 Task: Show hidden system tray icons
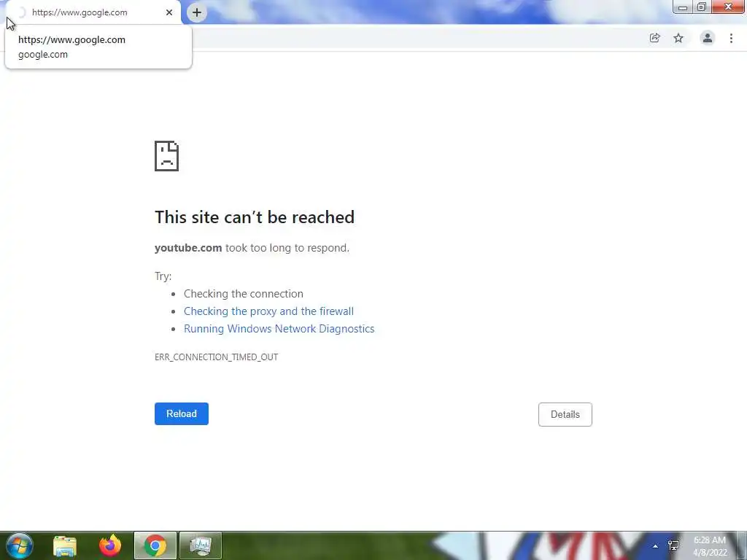click(x=656, y=546)
